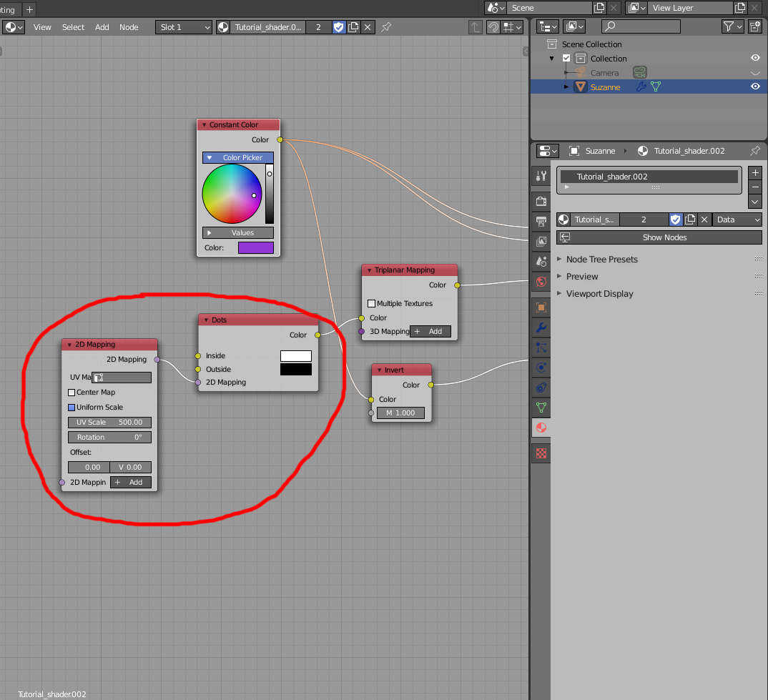Open the World properties tab
This screenshot has height=700, width=768.
pos(541,281)
